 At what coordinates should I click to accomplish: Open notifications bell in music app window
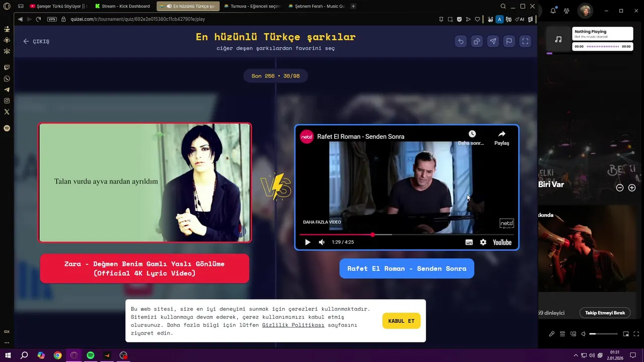pos(553,11)
